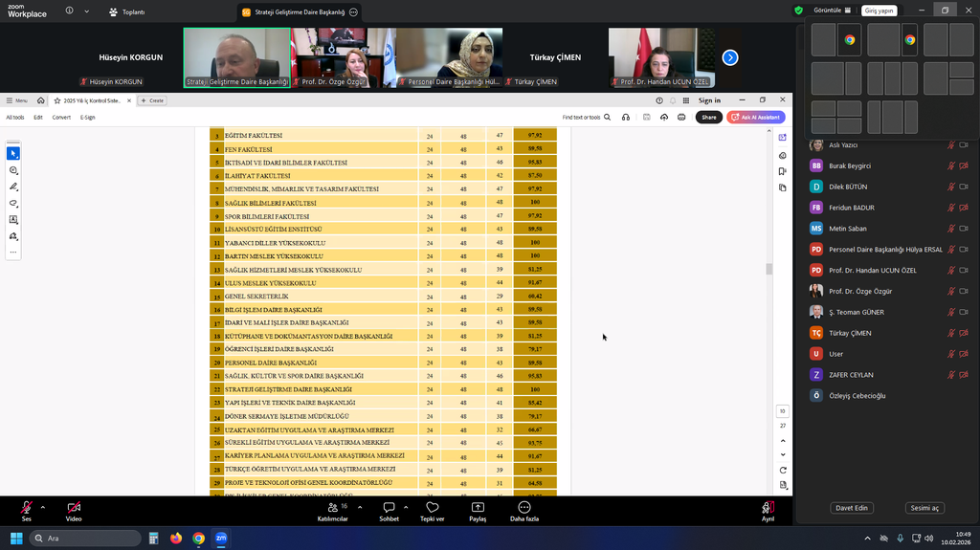Click the Davet Edin invite button
The image size is (980, 550).
tap(851, 508)
